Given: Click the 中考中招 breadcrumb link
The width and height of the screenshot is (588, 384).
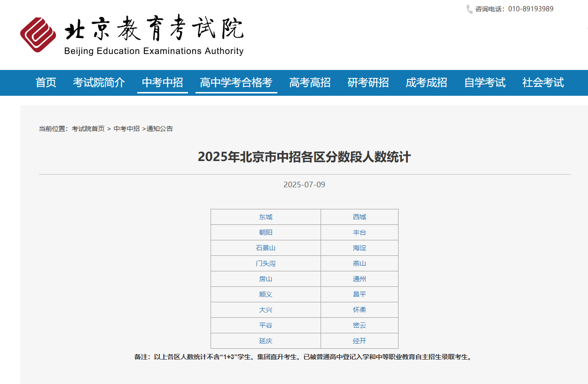Looking at the screenshot, I should coord(126,129).
